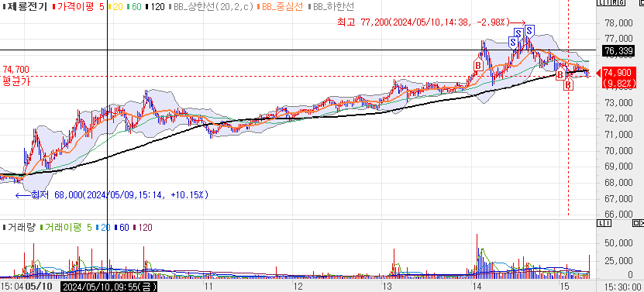This screenshot has width=644, height=292.
Task: Click the 78,000 price axis label
Action: coord(619,23)
